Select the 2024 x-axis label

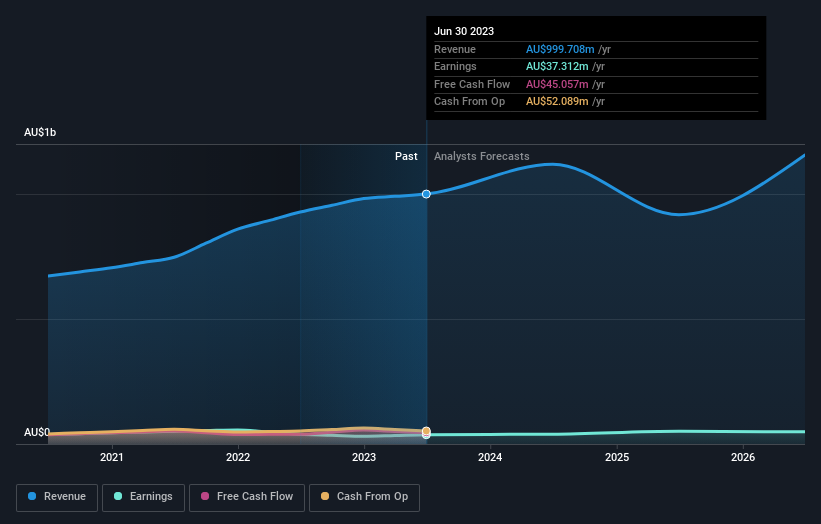tap(490, 458)
